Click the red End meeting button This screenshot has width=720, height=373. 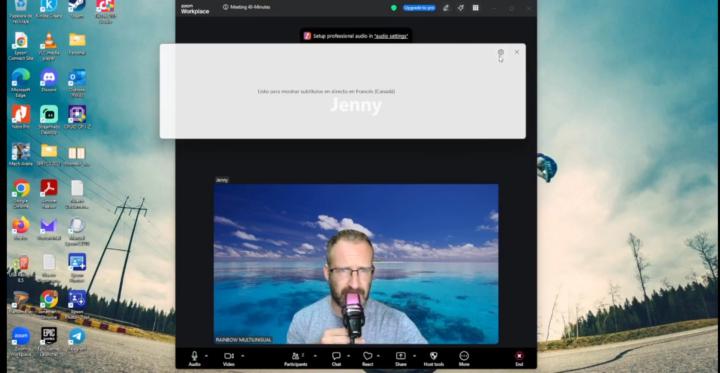coord(519,358)
